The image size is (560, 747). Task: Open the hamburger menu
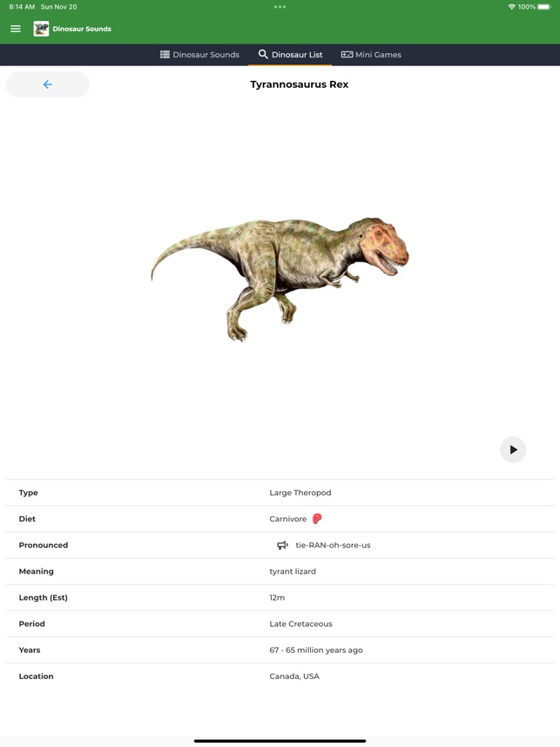coord(16,29)
